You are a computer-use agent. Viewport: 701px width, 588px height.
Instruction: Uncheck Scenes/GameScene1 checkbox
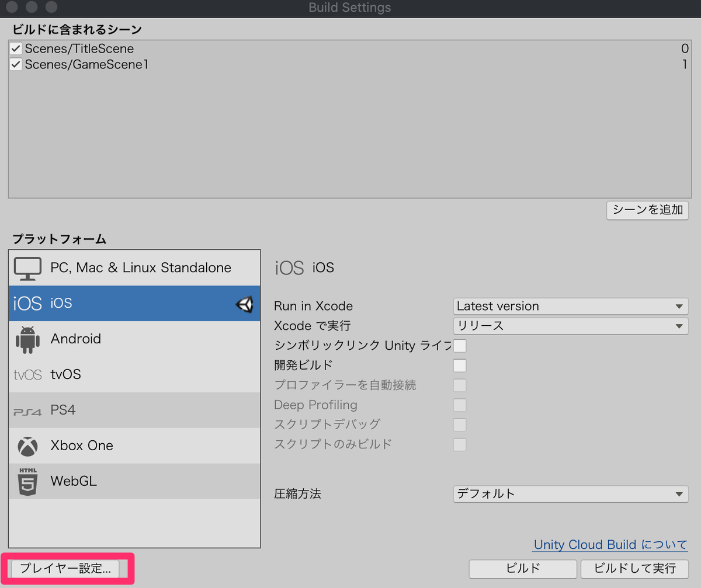tap(16, 65)
